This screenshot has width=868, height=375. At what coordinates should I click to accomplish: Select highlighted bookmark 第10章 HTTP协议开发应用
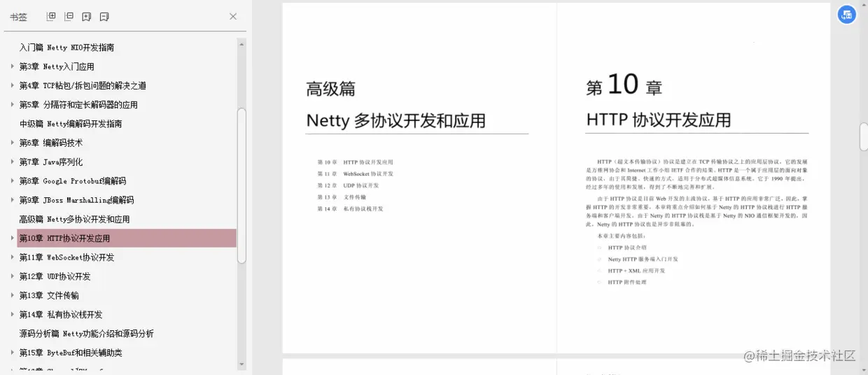(127, 238)
